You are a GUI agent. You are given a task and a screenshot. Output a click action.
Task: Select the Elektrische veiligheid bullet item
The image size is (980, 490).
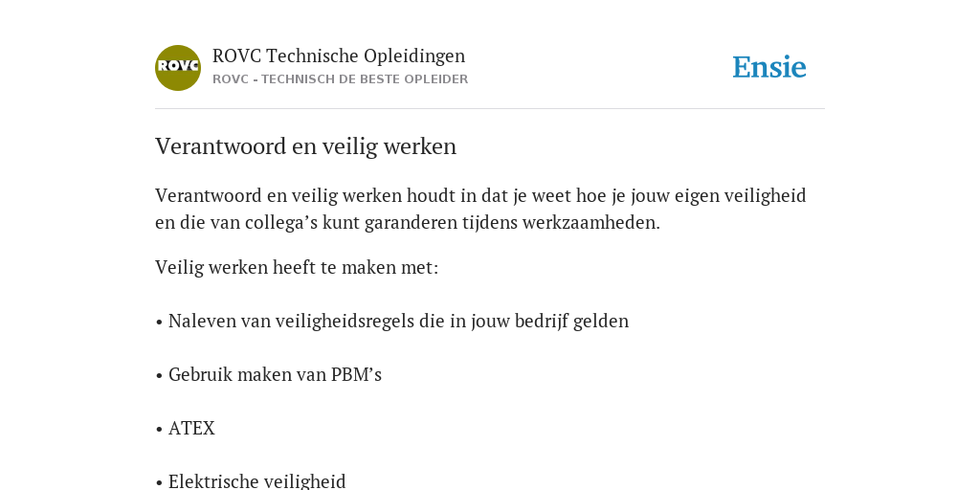(x=251, y=482)
